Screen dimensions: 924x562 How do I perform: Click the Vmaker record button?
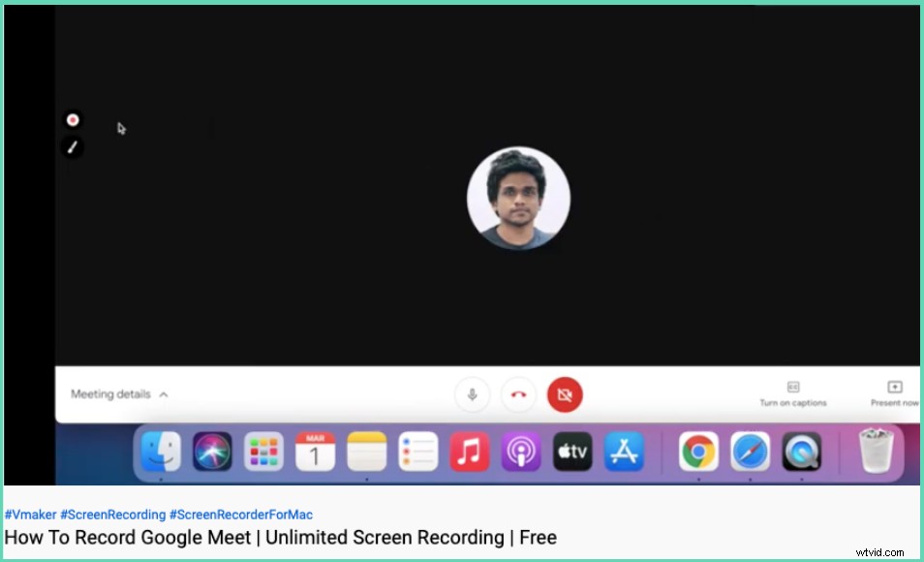73,118
